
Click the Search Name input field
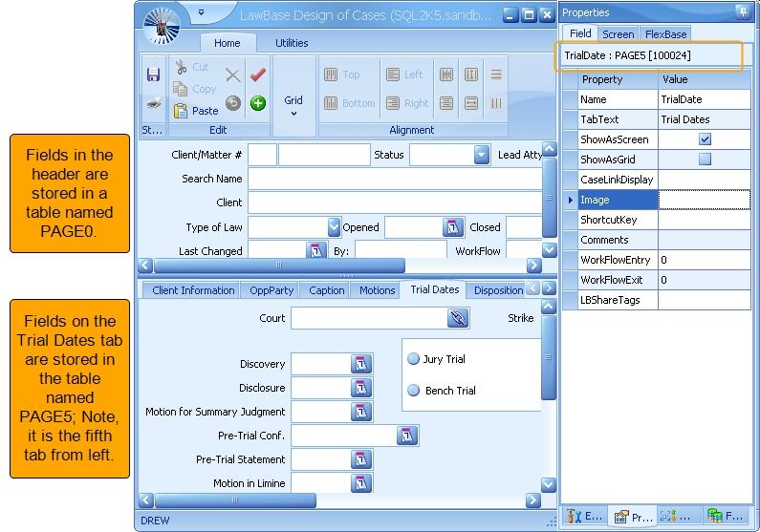(x=395, y=179)
